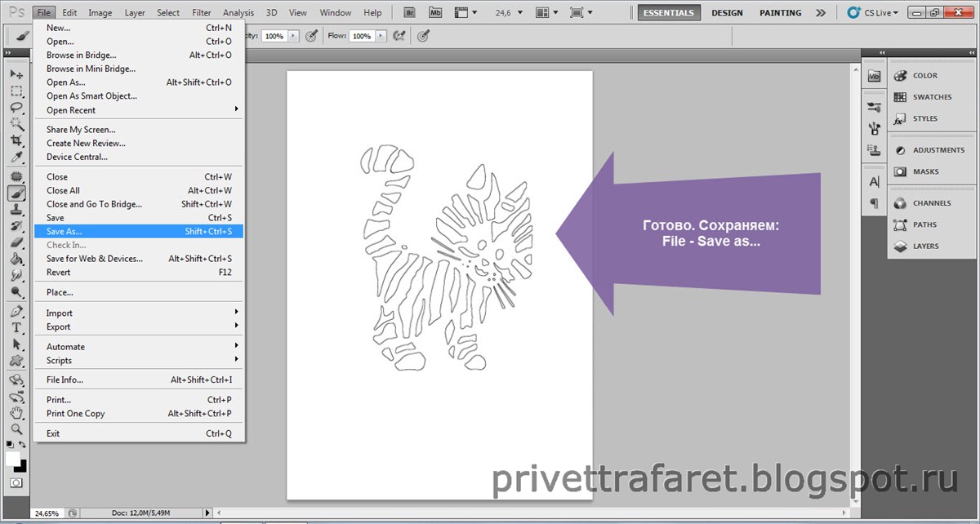The image size is (980, 524).
Task: Select the Dodge tool
Action: [16, 291]
